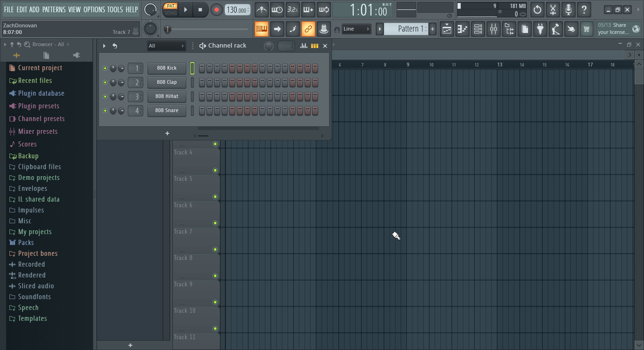Open the TOOLS menu
The width and height of the screenshot is (644, 350).
point(115,9)
